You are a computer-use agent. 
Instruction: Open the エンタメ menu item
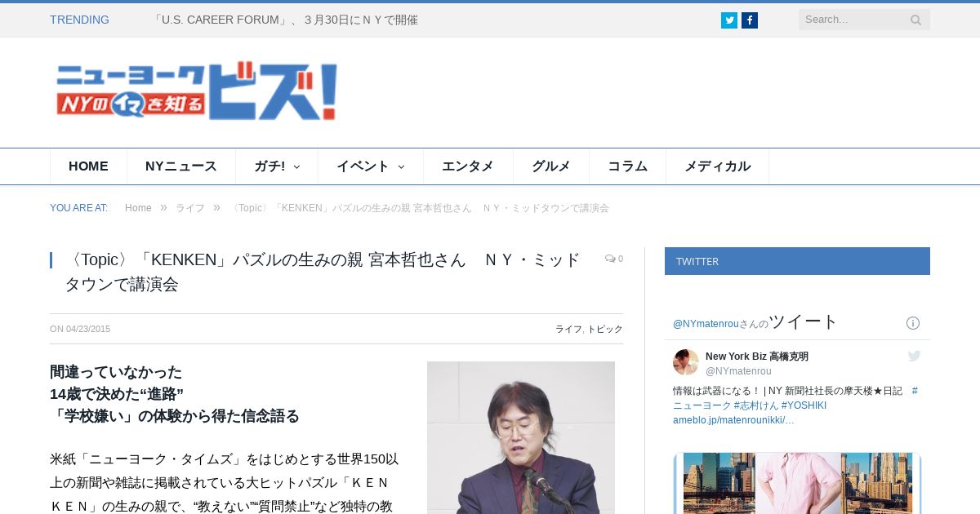(x=468, y=166)
